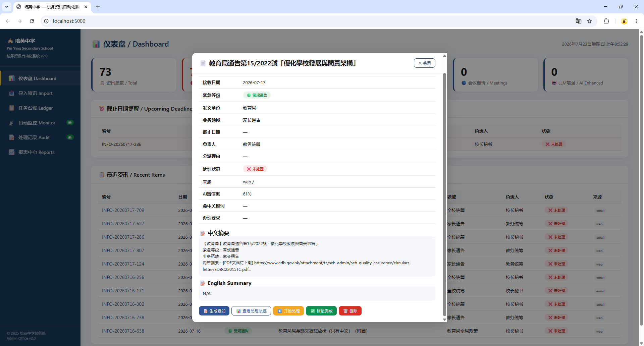
Task: Open 自动监控 Monitor in sidebar
Action: [40, 123]
